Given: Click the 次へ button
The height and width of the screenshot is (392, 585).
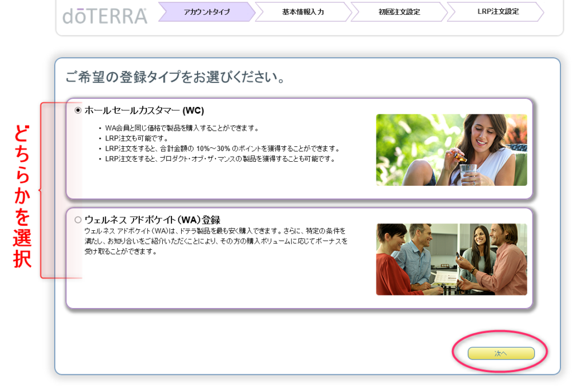Looking at the screenshot, I should (x=500, y=353).
